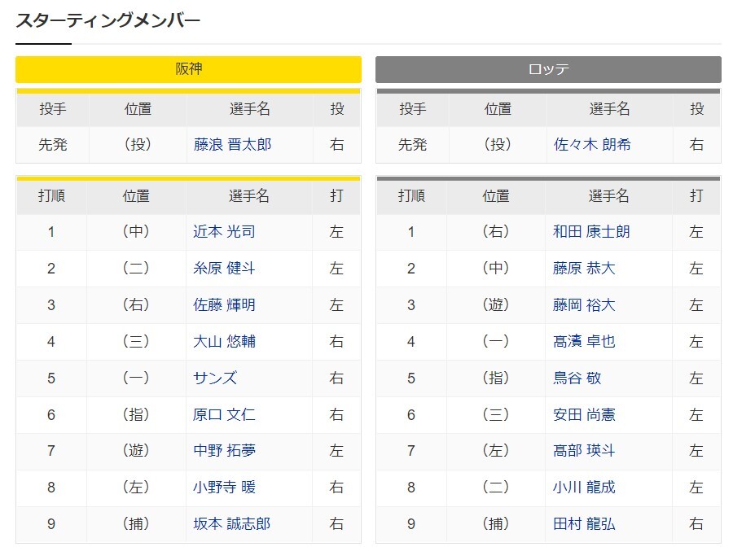Click player link 糸原 健斗
733x560 pixels.
click(224, 268)
